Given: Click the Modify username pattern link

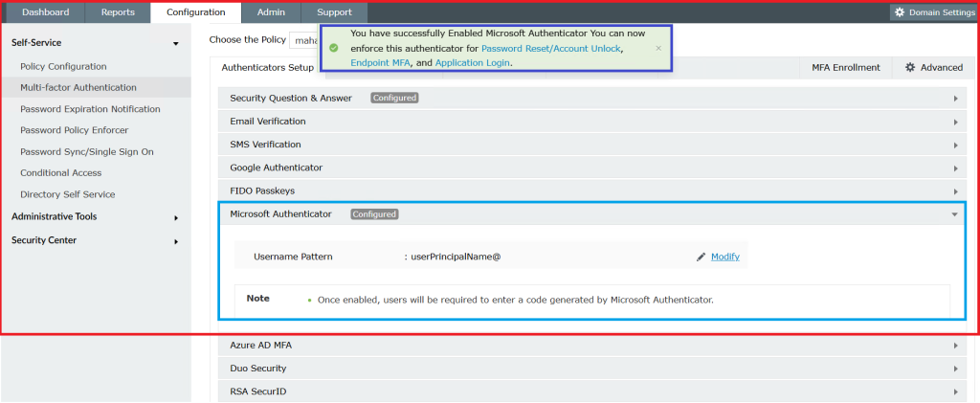Looking at the screenshot, I should (724, 257).
